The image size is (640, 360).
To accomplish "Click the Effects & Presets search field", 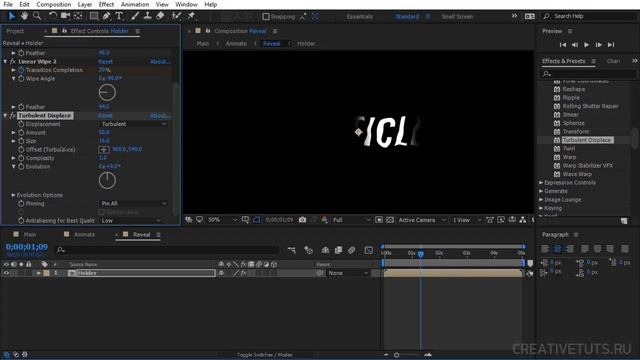I will click(x=588, y=74).
